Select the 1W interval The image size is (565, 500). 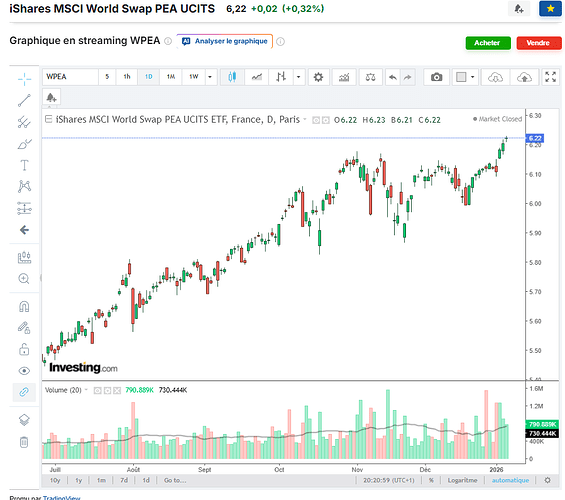[x=194, y=77]
